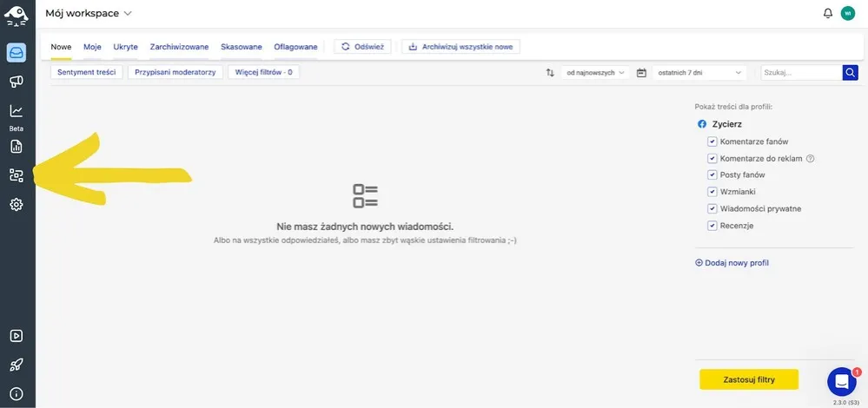Click the Zycierz profile name
Viewport: 868px width, 408px height.
click(x=727, y=124)
